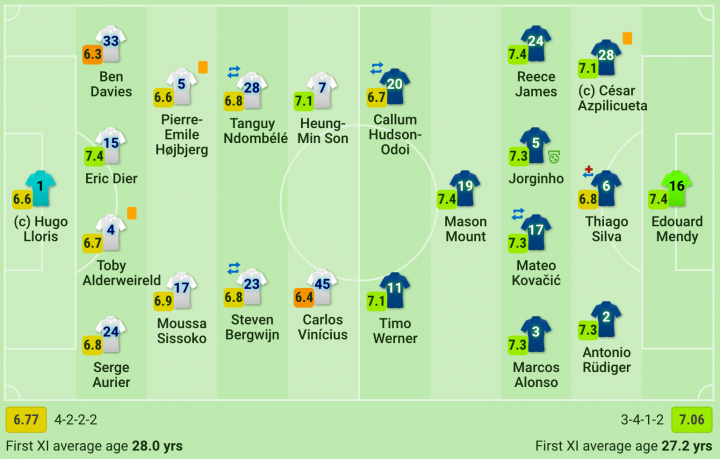Viewport: 720px width, 459px height.
Task: Click the injury substitution icon on Thiago Silva
Action: tap(588, 172)
